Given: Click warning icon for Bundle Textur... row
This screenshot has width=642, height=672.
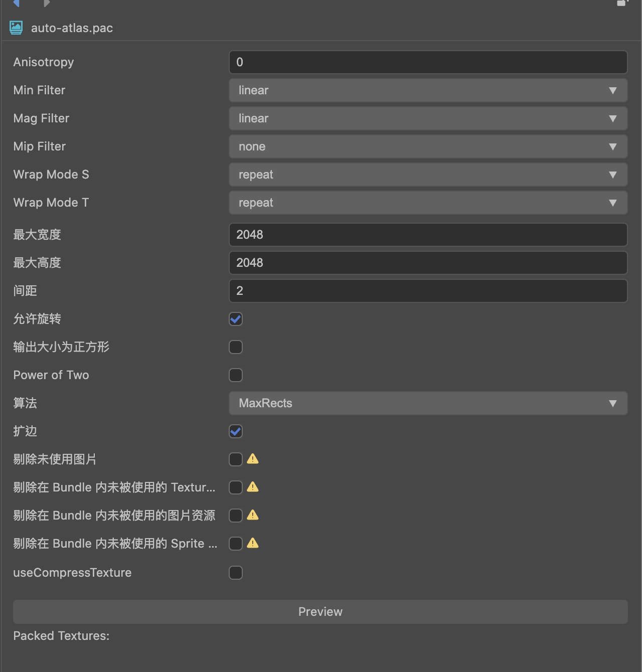Looking at the screenshot, I should click(253, 487).
